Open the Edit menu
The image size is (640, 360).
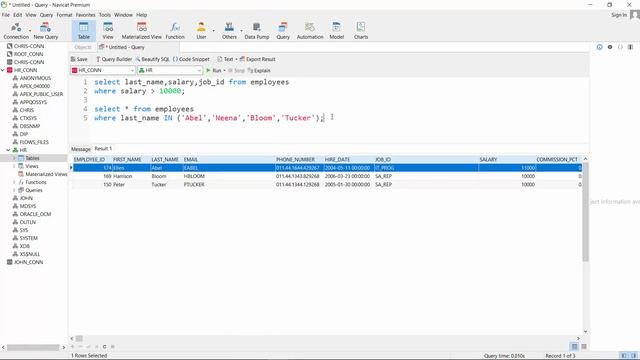click(18, 15)
